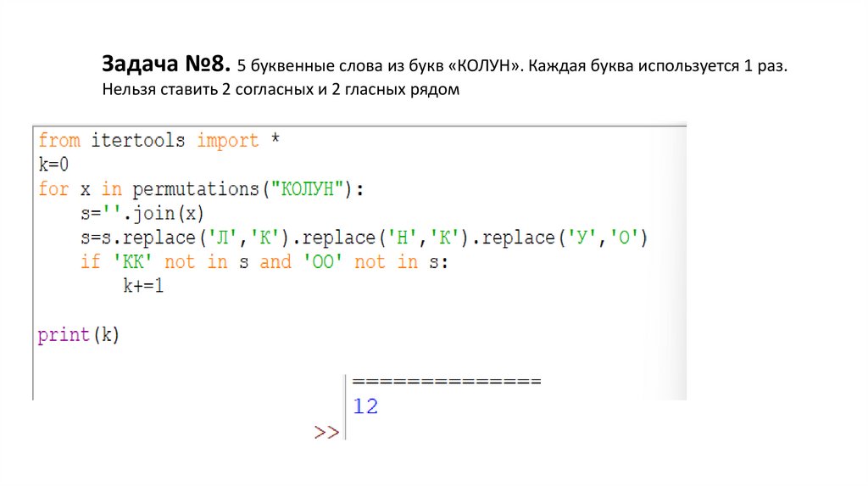Click the 'k+=1' code line
Screen dimensions: 868x487
[143, 286]
